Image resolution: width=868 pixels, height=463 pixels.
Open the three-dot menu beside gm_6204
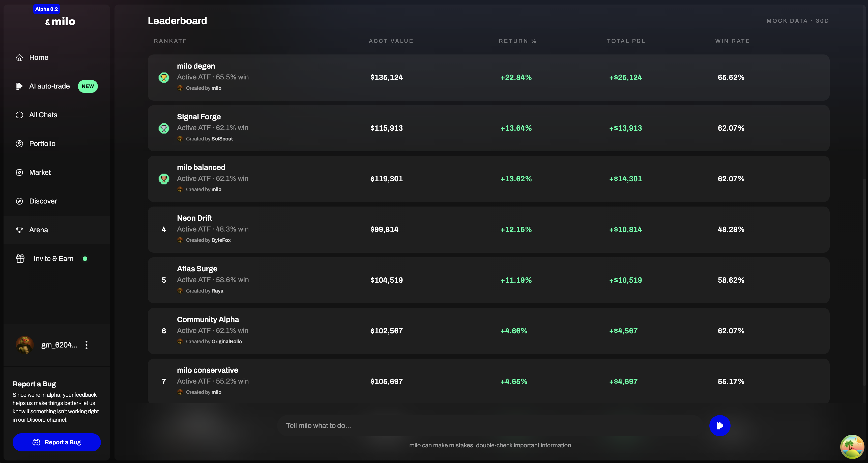point(86,345)
